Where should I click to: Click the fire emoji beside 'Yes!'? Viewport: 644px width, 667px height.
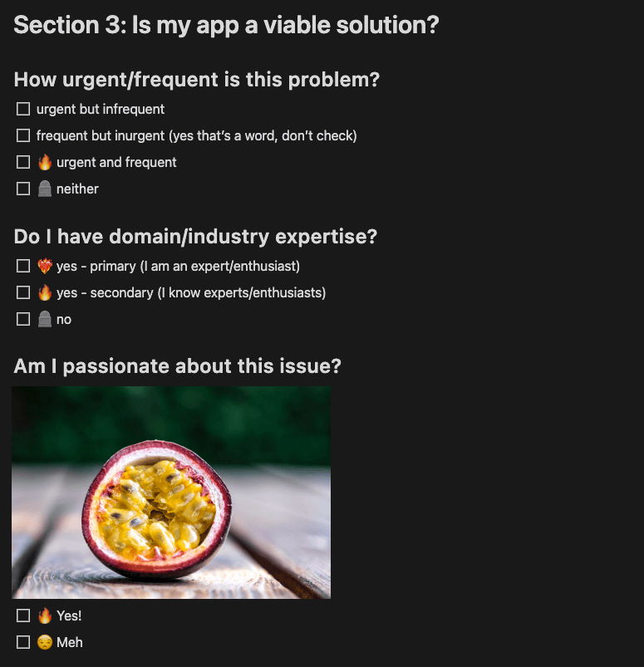(x=45, y=616)
